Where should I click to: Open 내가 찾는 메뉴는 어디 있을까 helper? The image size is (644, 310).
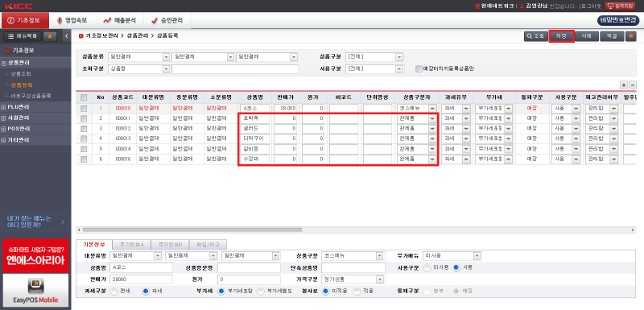(x=35, y=221)
